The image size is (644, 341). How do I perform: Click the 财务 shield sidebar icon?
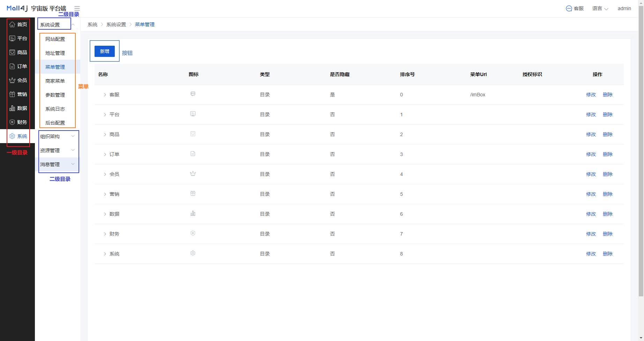pos(12,122)
